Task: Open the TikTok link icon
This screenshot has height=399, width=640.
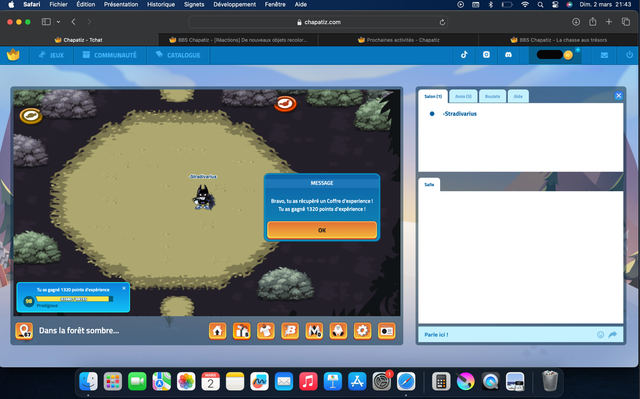Action: coord(464,55)
